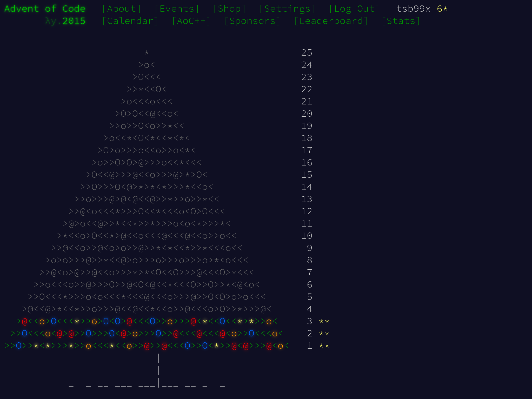
Task: Click the 6-star count by username
Action: click(x=442, y=9)
